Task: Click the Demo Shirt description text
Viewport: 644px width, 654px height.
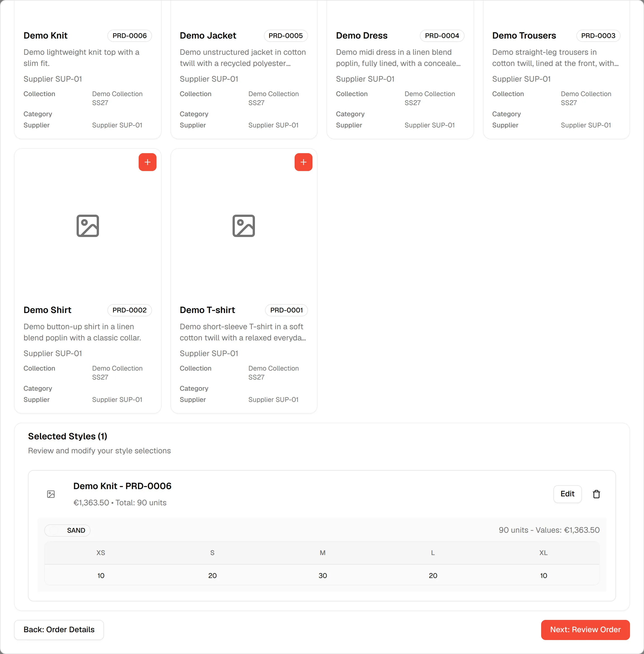Action: 82,332
